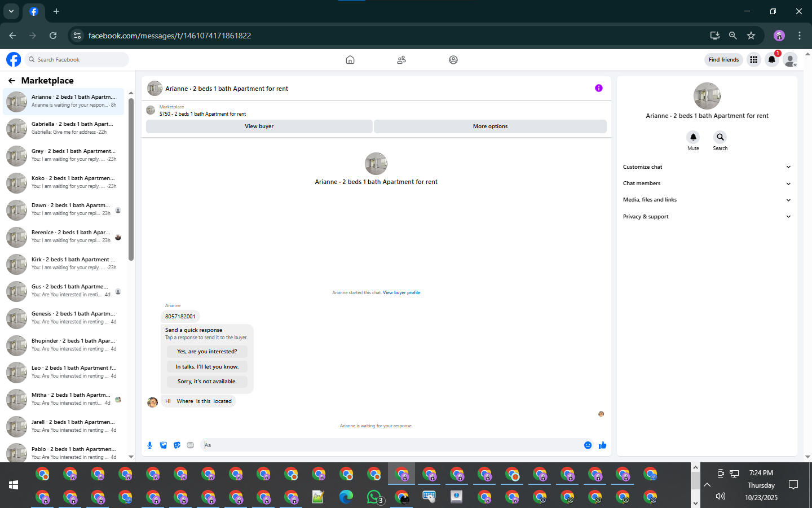Search within the conversation
This screenshot has height=508, width=812.
[x=720, y=137]
